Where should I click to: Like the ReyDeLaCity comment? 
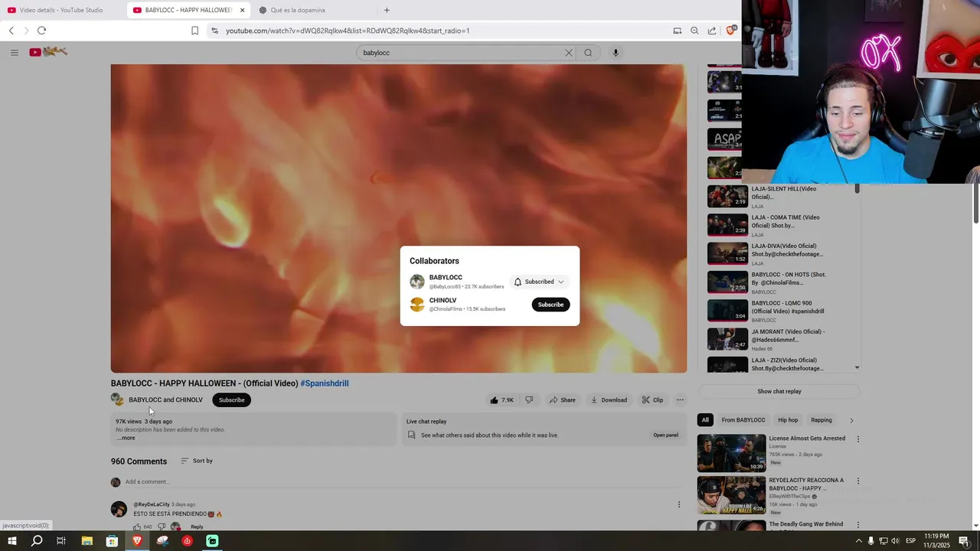(x=138, y=527)
